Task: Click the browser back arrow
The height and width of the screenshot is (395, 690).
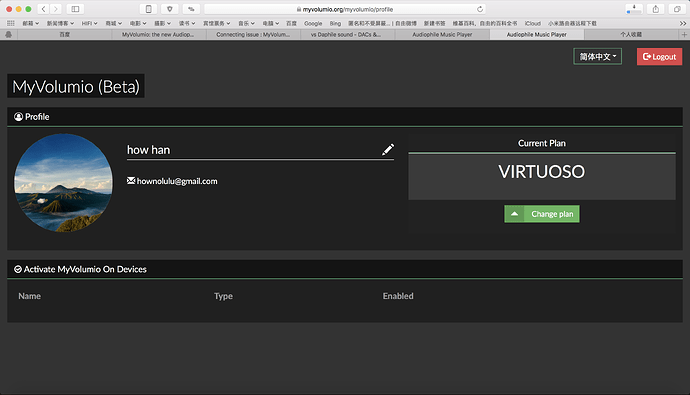Action: pyautogui.click(x=43, y=9)
